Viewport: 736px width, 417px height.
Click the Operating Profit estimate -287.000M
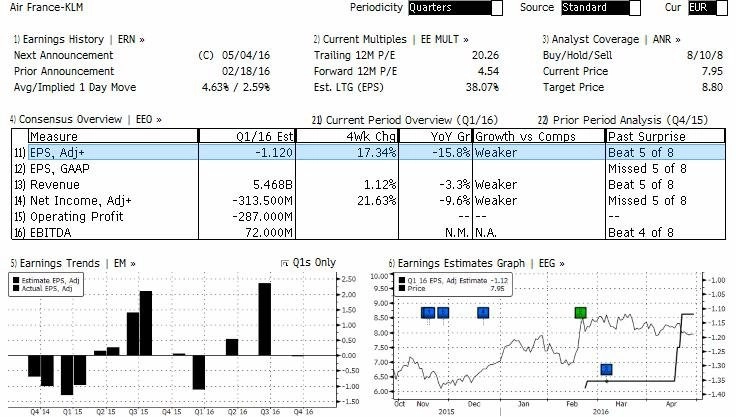[262, 216]
